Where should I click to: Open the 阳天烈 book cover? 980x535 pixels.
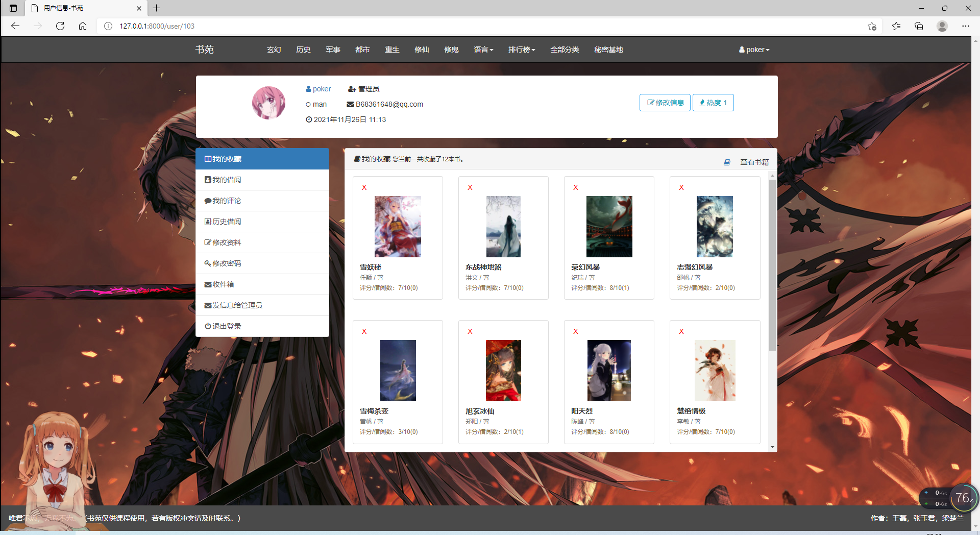609,371
